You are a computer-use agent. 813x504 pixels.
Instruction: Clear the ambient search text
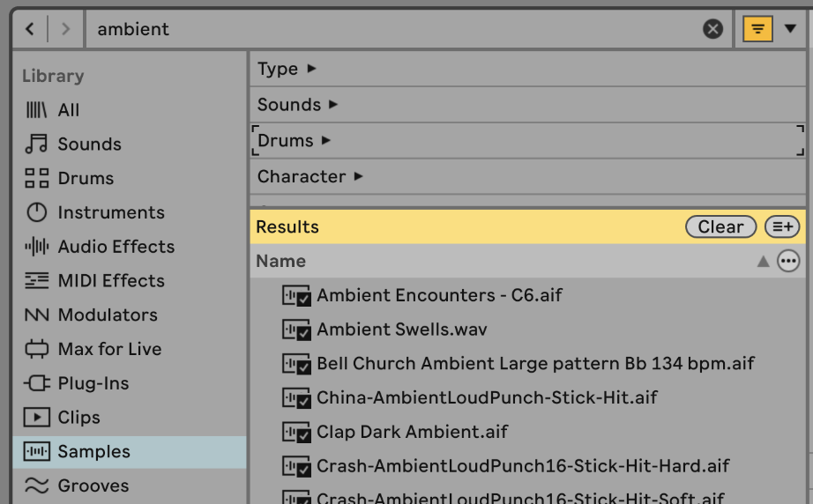[x=712, y=29]
